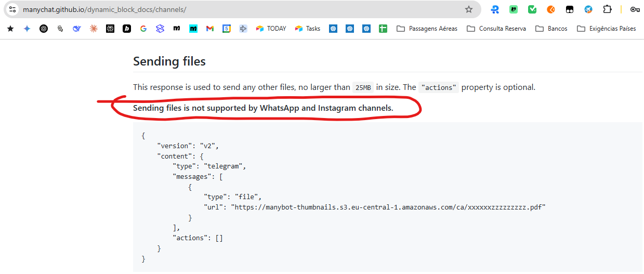
Task: Expand the Consulta Reserva bookmark folder
Action: [x=496, y=29]
